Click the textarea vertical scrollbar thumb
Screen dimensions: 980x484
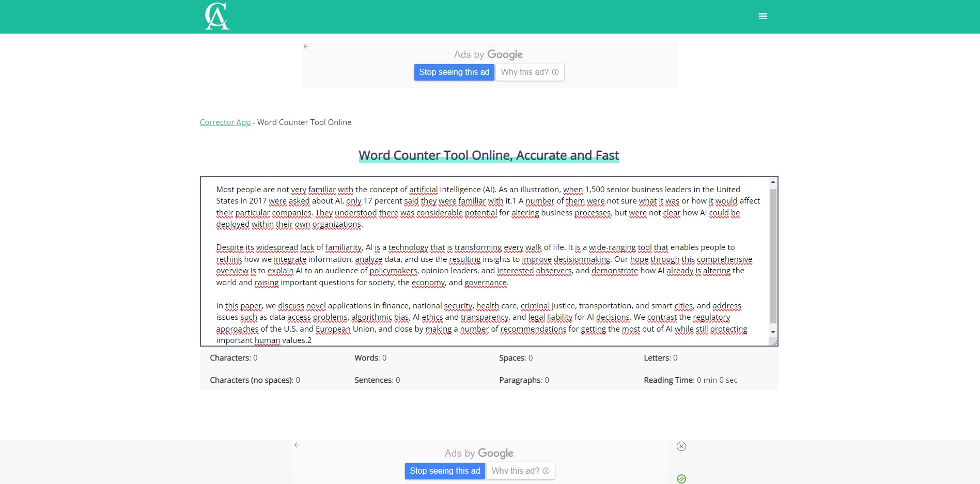point(773,256)
